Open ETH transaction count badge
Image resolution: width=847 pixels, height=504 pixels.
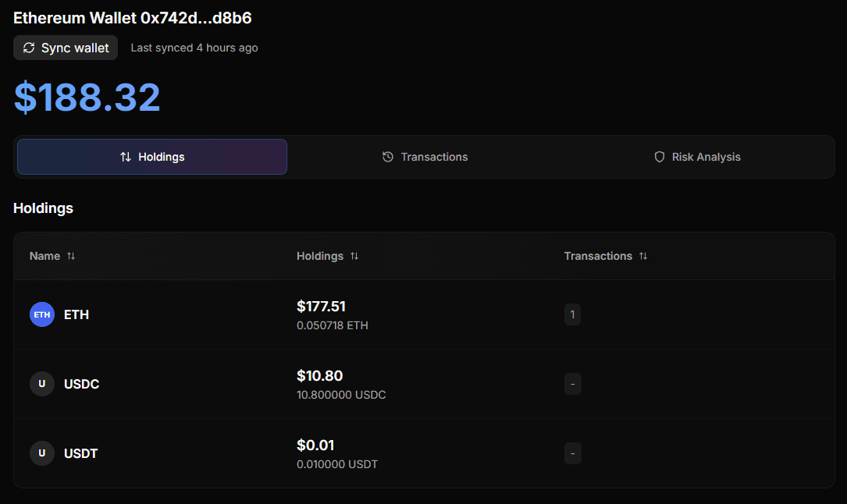pyautogui.click(x=572, y=315)
